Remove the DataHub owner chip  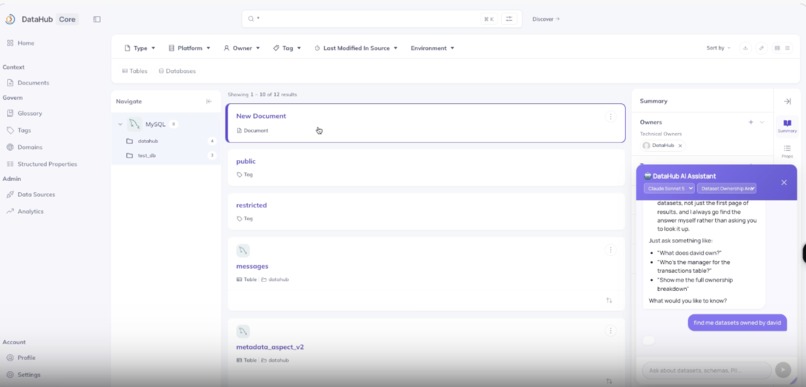(x=680, y=146)
